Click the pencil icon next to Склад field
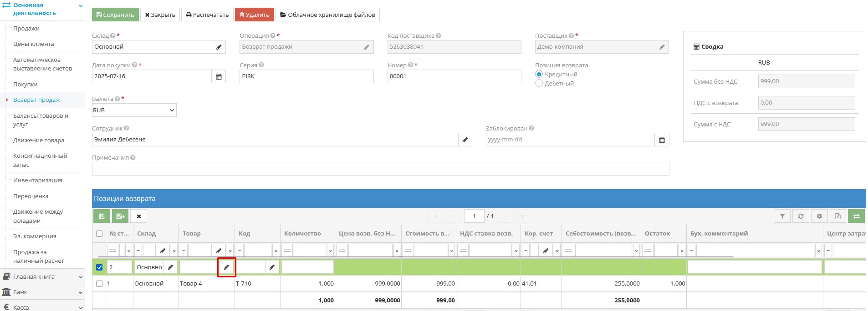The width and height of the screenshot is (868, 311). (219, 47)
